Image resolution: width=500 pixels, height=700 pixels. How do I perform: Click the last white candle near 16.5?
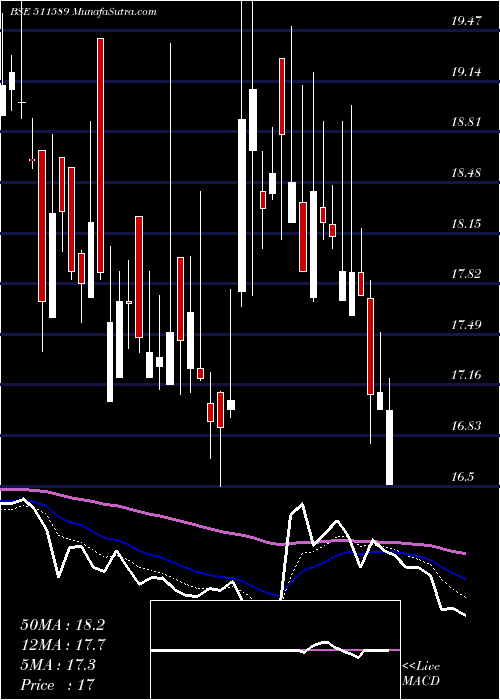(389, 447)
